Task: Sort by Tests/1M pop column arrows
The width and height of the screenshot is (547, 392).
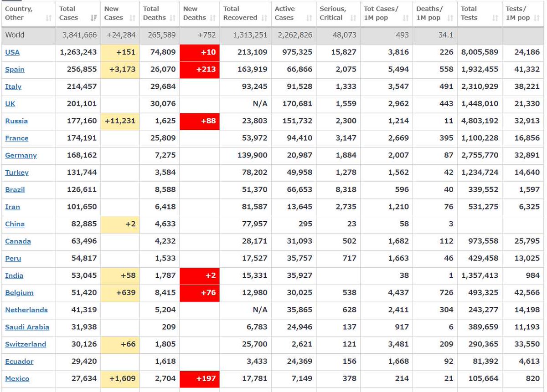Action: point(537,18)
